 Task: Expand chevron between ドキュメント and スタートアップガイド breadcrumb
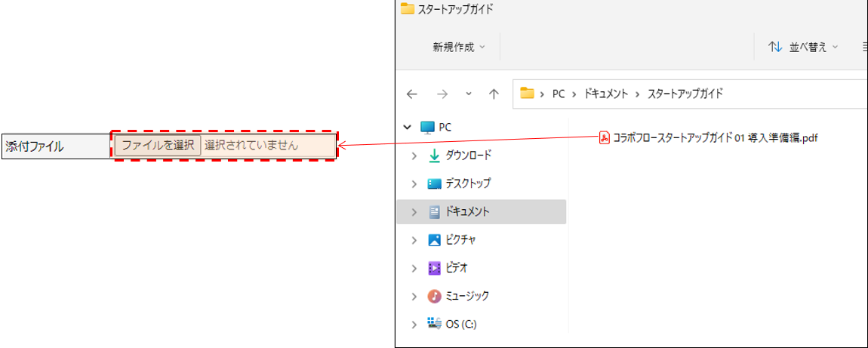tap(638, 94)
